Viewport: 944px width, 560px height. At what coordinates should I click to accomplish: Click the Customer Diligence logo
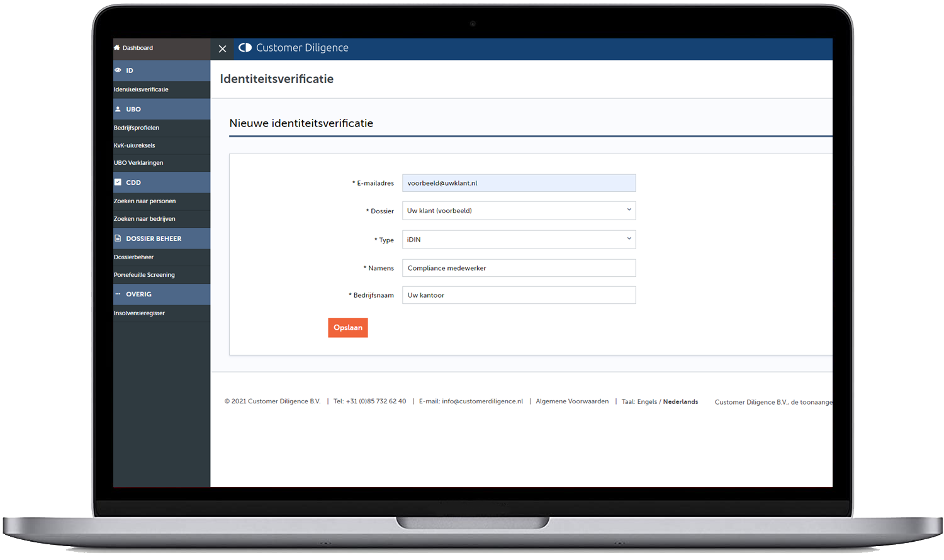point(245,48)
